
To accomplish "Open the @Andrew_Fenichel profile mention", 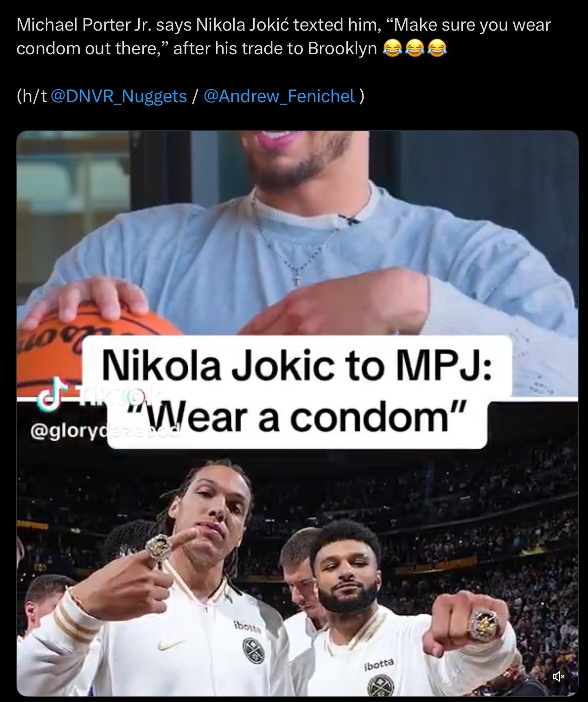I will (279, 96).
